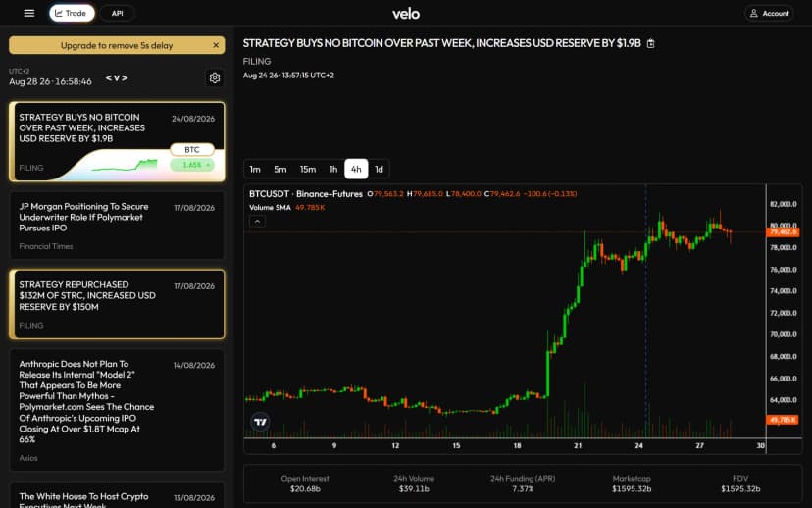812x508 pixels.
Task: Click the velo logo
Action: pos(406,14)
